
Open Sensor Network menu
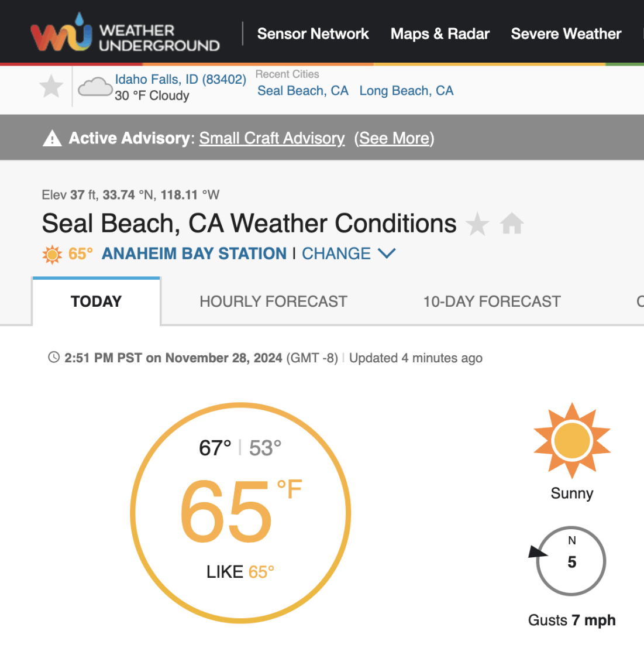313,33
